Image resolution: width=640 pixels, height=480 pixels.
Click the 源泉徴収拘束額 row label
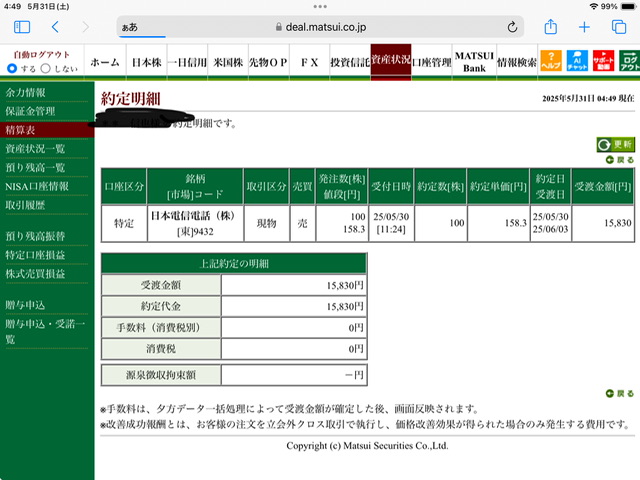(161, 375)
